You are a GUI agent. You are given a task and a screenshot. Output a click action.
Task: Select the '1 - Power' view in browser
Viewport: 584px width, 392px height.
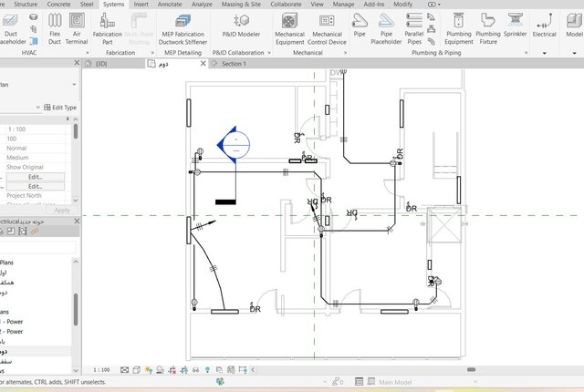tap(12, 322)
